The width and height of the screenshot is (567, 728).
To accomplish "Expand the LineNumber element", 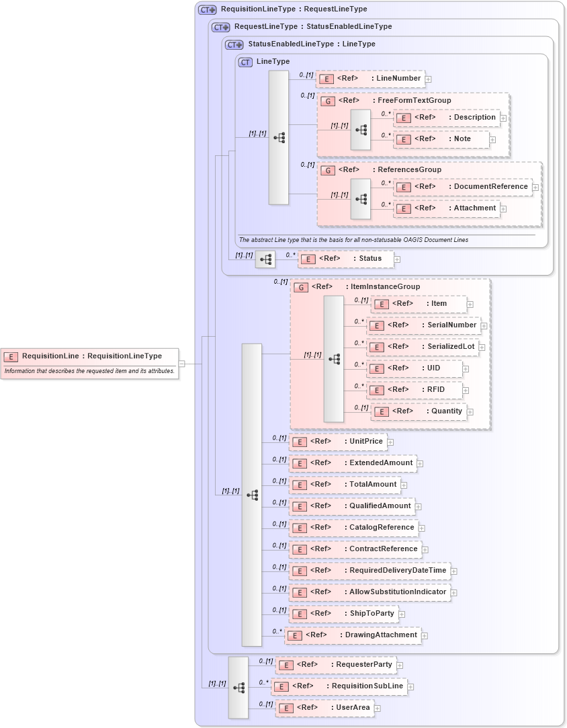I will click(x=428, y=79).
